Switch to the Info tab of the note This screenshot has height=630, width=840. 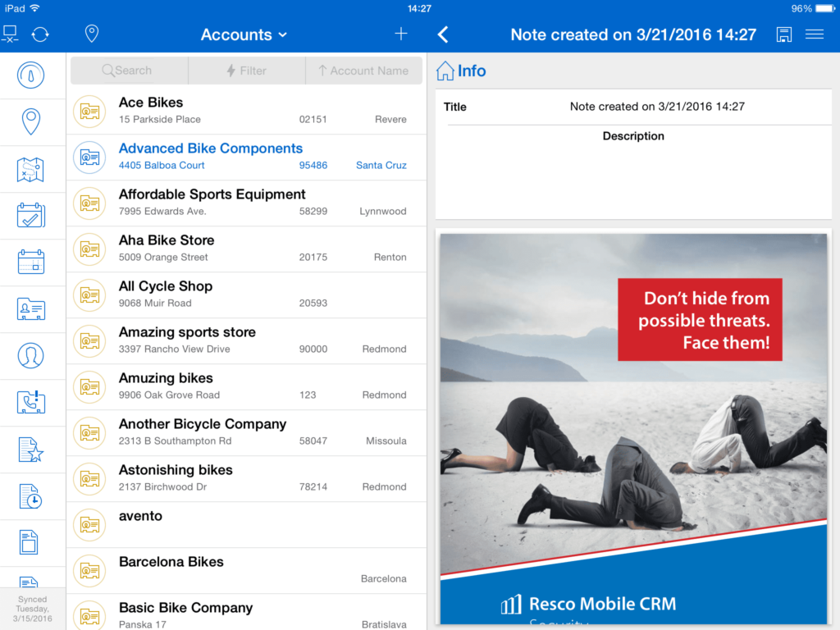coord(460,71)
